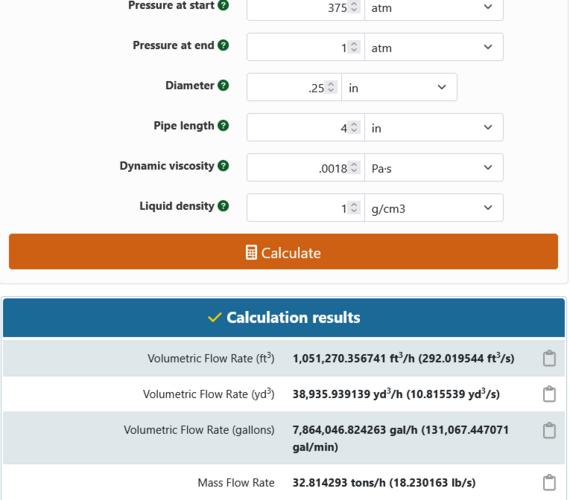Copy Volumetric Flow Rate (gallons) result
This screenshot has width=570, height=500.
coord(549,430)
